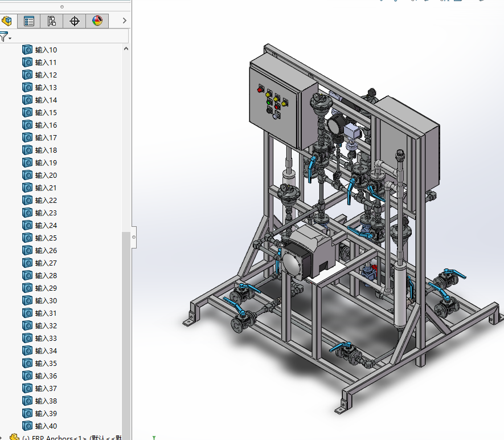Select the 输入33 imported feature
Viewport: 504px width, 440px height.
tap(46, 338)
